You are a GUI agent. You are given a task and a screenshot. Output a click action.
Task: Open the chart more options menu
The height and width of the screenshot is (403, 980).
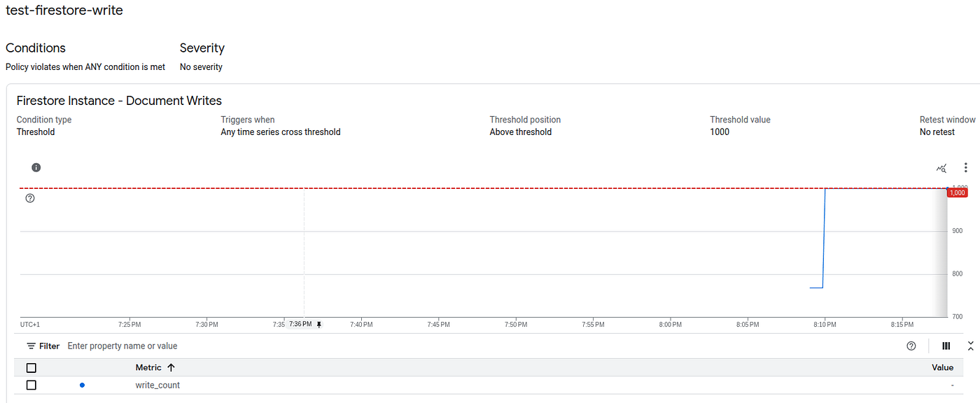pos(966,168)
